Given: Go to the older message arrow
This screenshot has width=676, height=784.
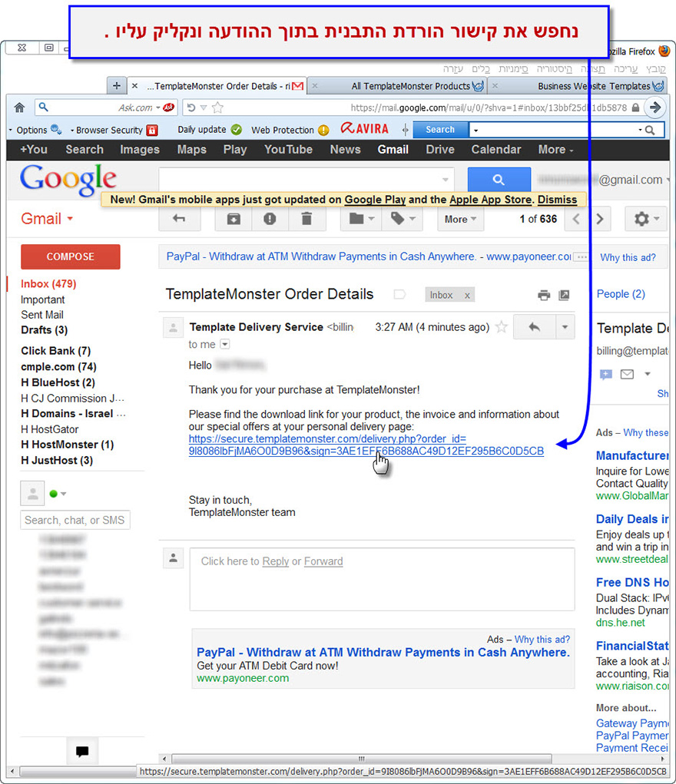Looking at the screenshot, I should point(600,219).
